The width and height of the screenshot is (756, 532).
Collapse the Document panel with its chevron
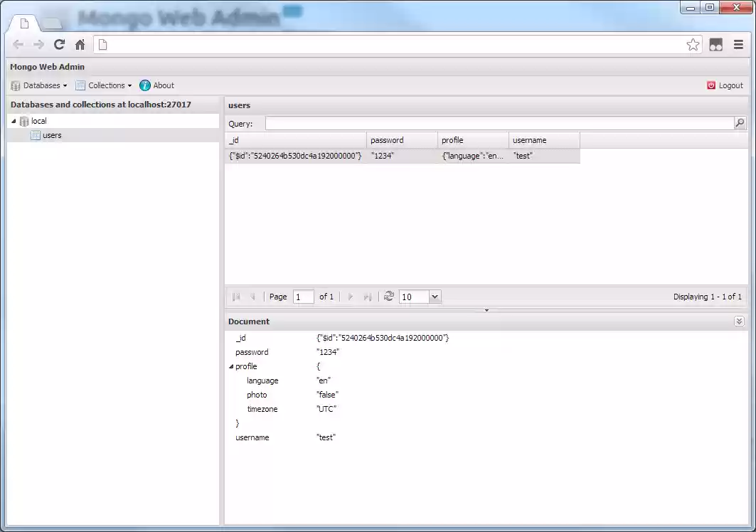click(739, 321)
